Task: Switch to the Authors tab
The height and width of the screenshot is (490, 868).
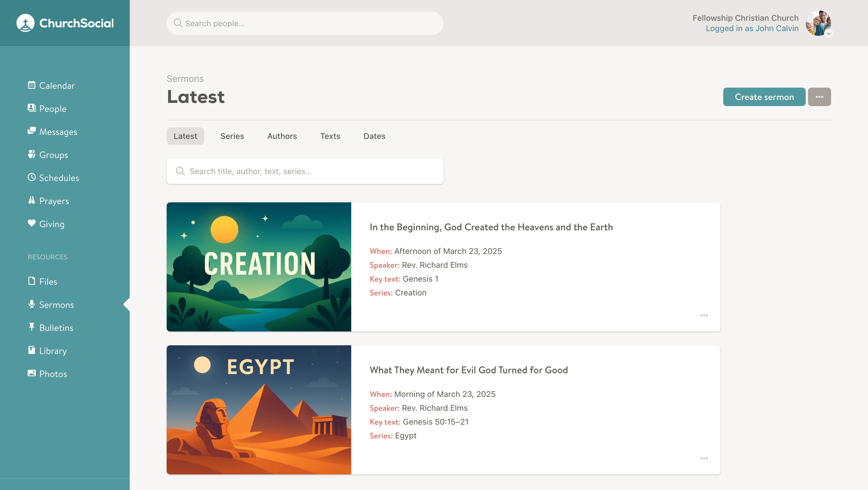Action: coord(282,136)
